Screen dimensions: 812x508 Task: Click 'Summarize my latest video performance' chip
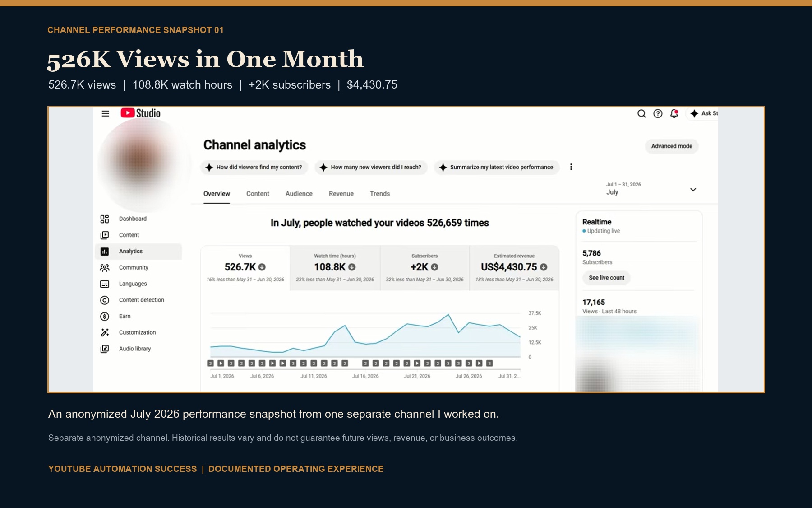[x=497, y=167]
